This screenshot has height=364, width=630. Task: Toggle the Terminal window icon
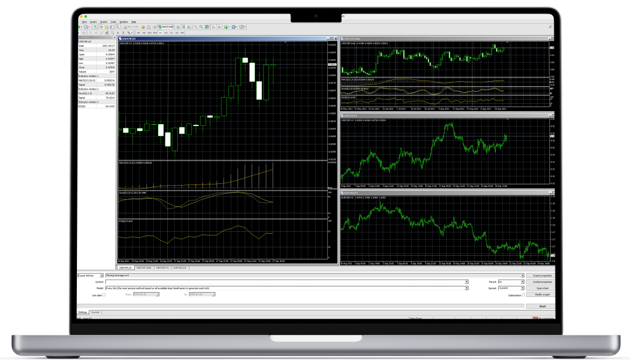(112, 27)
